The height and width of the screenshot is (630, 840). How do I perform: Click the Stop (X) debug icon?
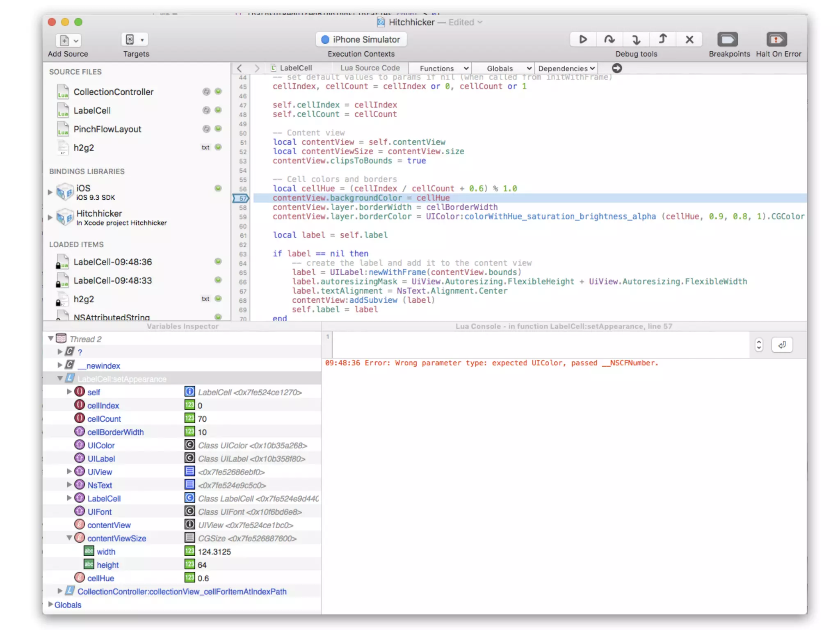pyautogui.click(x=689, y=39)
